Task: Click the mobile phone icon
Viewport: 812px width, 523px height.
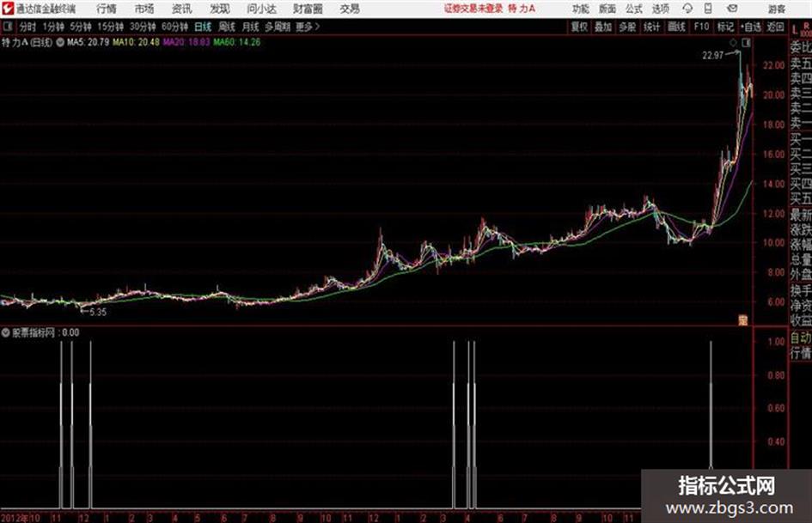Action: [x=708, y=9]
